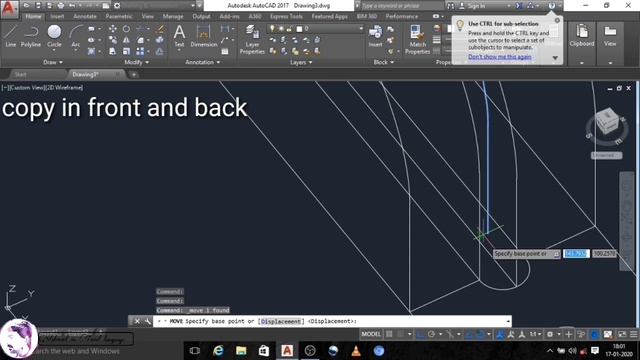
Task: Open the Unnamed UCS dropdown below ViewCube
Action: coord(607,155)
